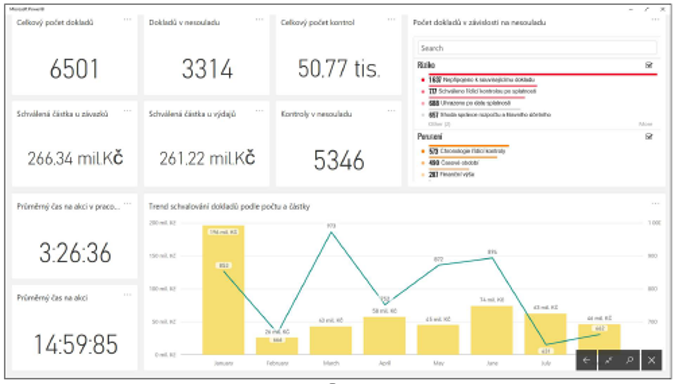676x384 pixels.
Task: Open ellipsis menu of bottom Průměrný čas na akci tile
Action: [127, 295]
